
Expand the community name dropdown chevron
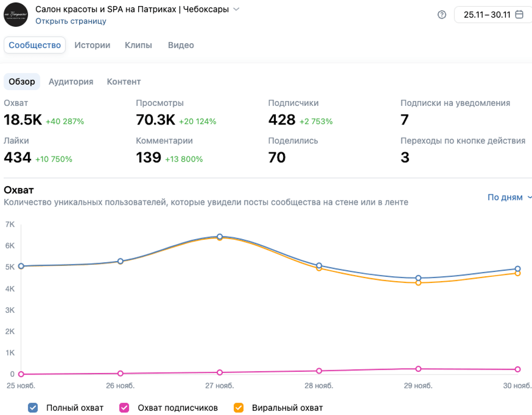[x=236, y=9]
